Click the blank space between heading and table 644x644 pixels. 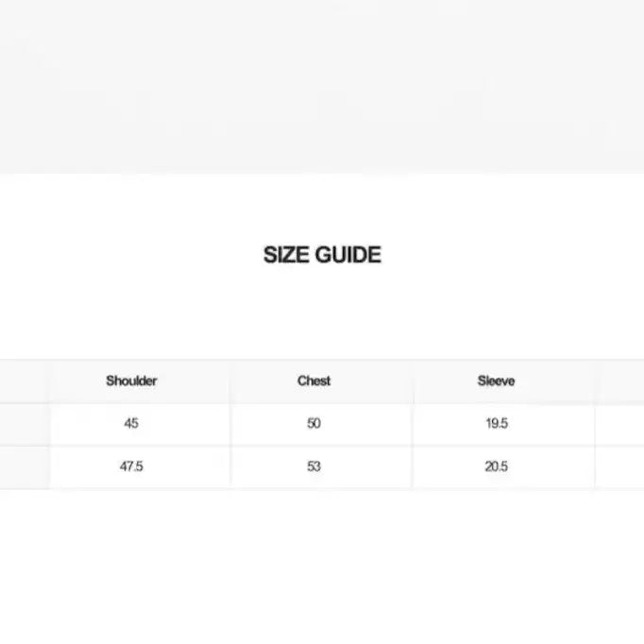coord(322,313)
